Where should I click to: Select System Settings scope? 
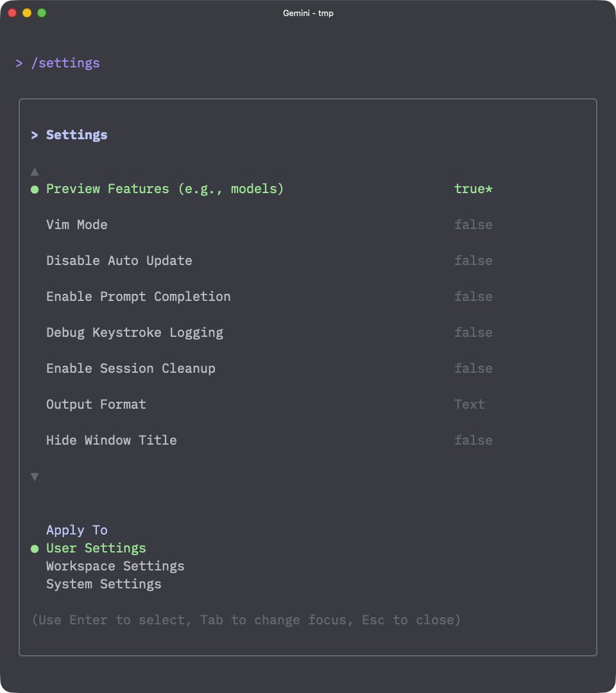coord(104,585)
